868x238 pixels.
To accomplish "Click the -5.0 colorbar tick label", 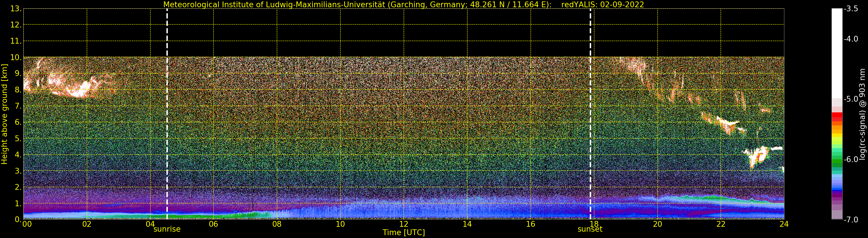I will pos(851,99).
